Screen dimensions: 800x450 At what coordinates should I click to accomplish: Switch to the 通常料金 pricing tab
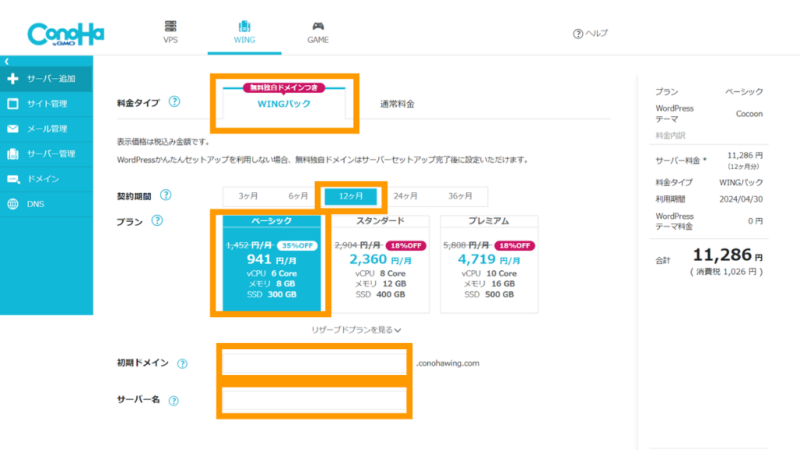[397, 104]
